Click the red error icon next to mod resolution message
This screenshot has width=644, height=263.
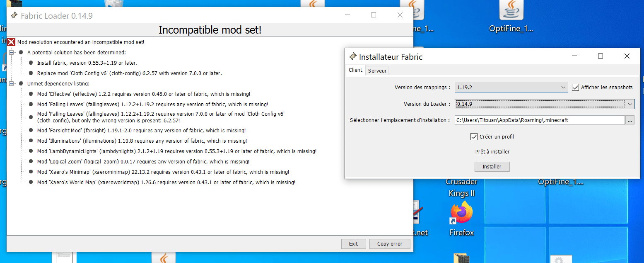click(x=10, y=42)
